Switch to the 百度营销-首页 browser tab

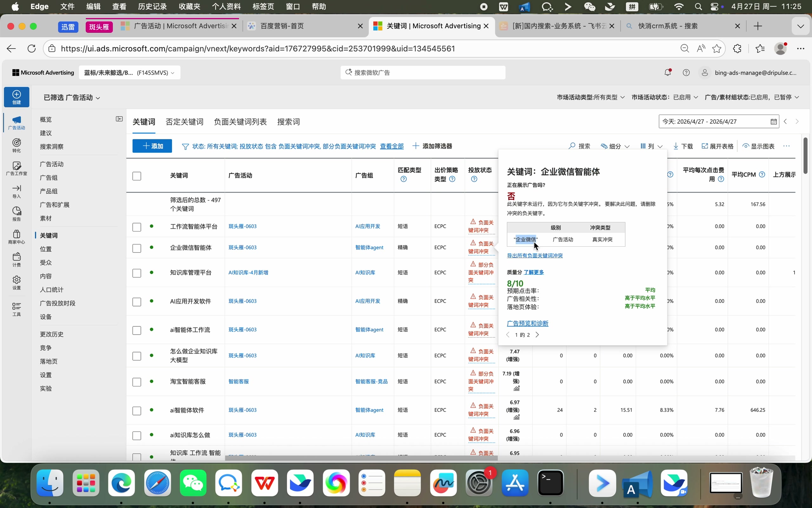pyautogui.click(x=305, y=26)
